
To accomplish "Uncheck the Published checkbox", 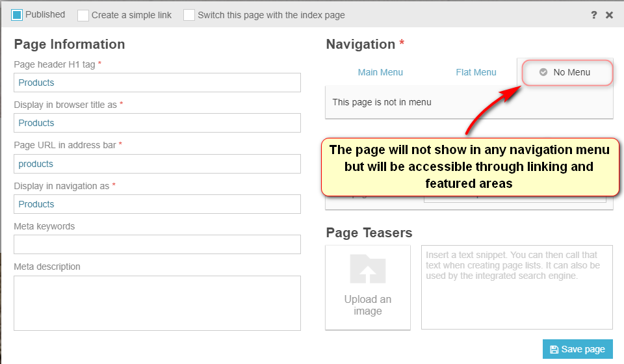I will point(18,14).
